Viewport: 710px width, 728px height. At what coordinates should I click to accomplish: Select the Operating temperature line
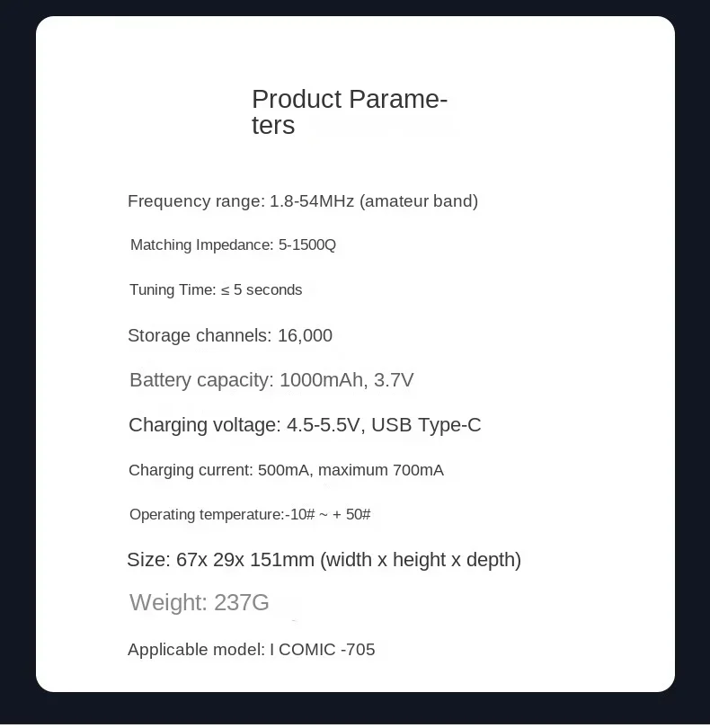[x=249, y=515]
